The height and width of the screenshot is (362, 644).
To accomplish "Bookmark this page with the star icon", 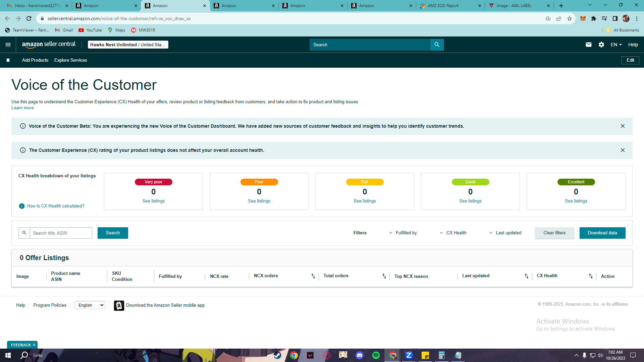I will coord(570,18).
